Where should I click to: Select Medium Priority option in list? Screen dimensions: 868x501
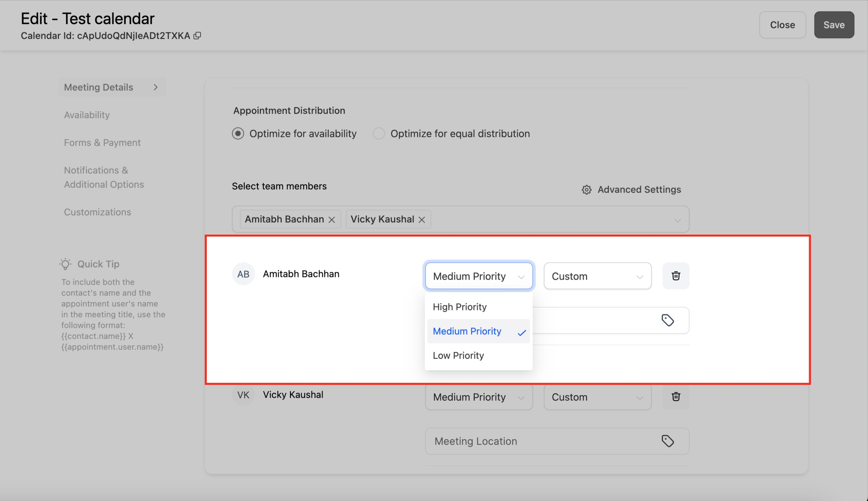point(467,331)
